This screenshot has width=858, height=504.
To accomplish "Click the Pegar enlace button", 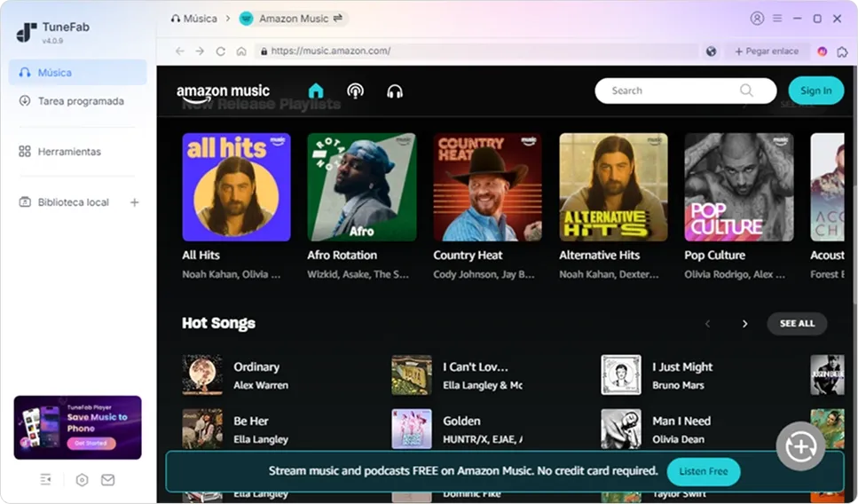I will click(767, 51).
